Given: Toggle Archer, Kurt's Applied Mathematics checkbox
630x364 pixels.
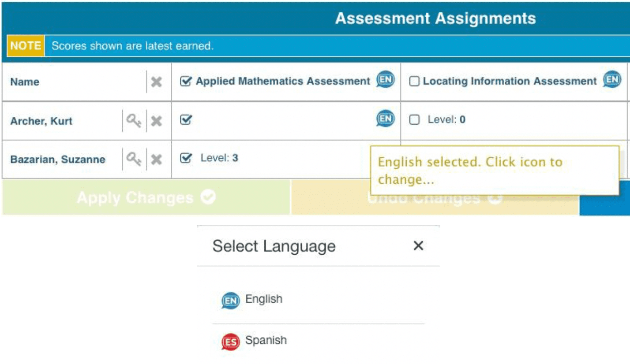Looking at the screenshot, I should coord(186,120).
